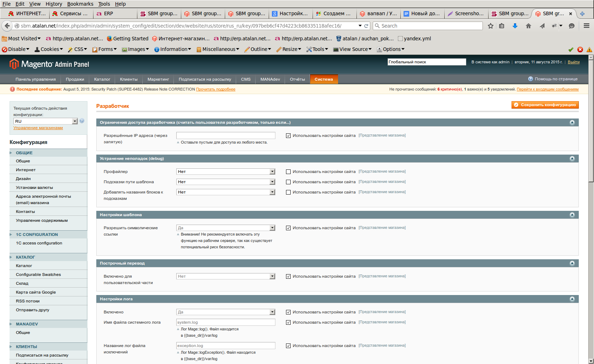Click Сохранить конфигурацию button

(x=545, y=105)
